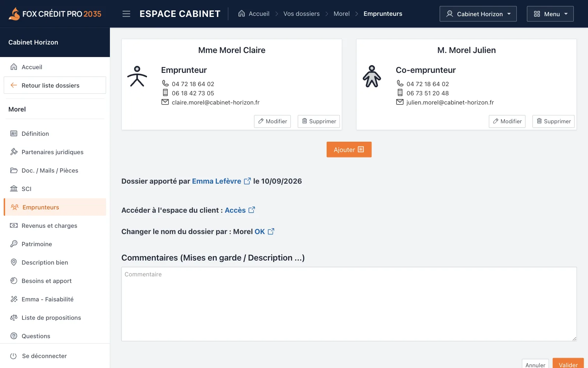Viewport: 588px width, 368px height.
Task: Expand the Cabinet Horizon account dropdown
Action: 478,14
